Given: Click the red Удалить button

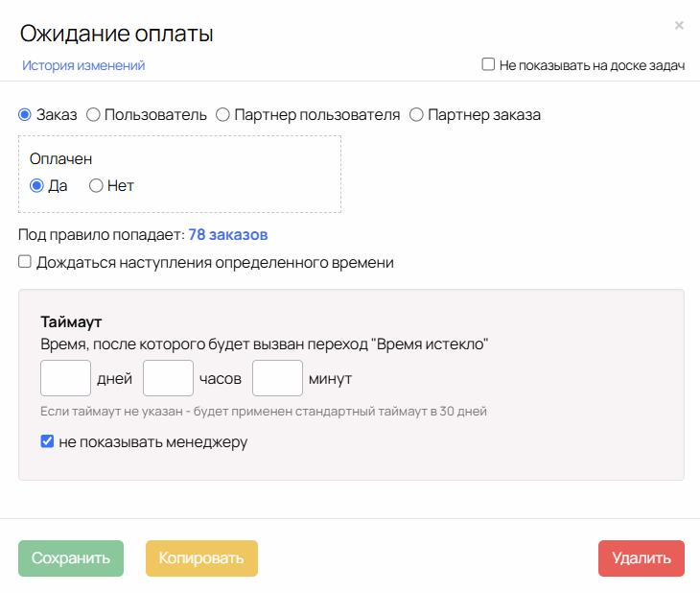Looking at the screenshot, I should coord(642,558).
